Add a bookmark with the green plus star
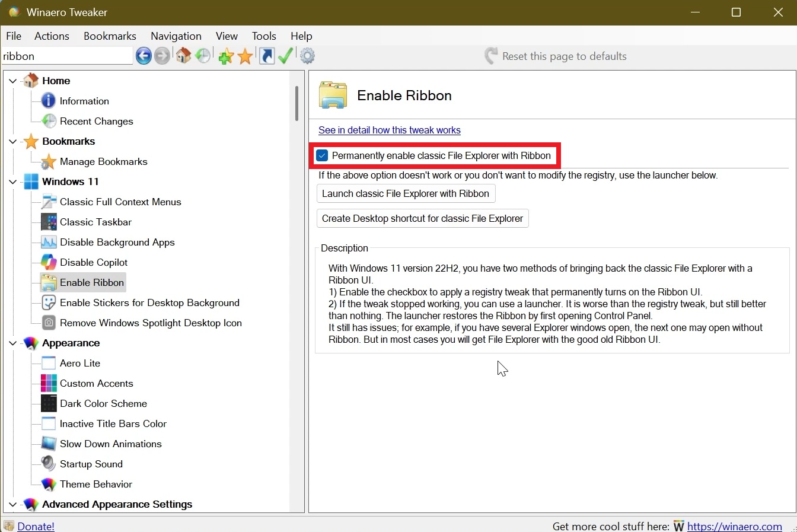Screen dimensions: 797x532 pos(225,56)
